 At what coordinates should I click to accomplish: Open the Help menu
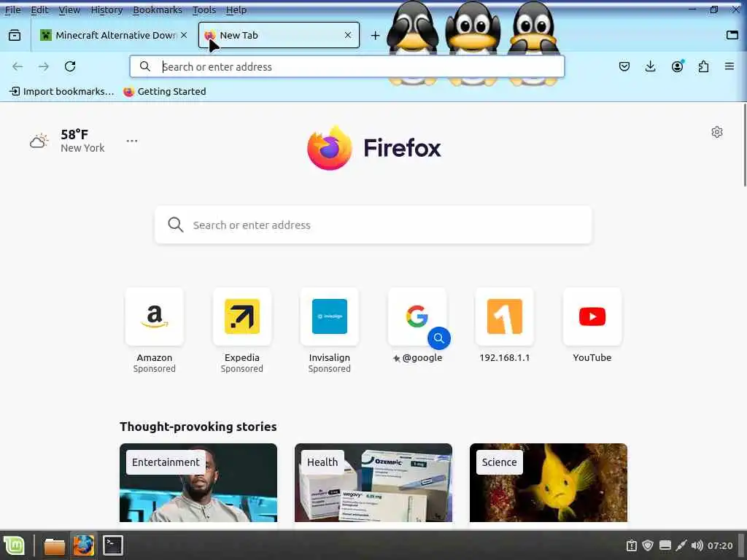coord(236,9)
